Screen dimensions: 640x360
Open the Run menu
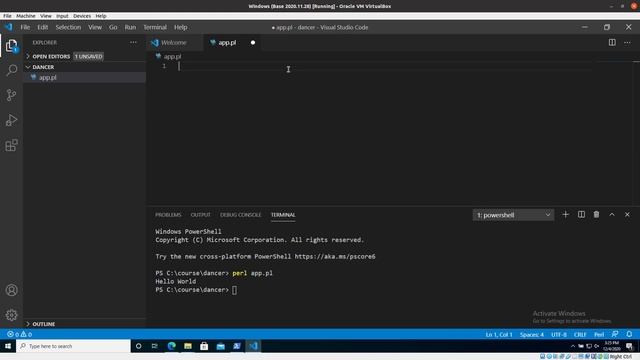130,27
